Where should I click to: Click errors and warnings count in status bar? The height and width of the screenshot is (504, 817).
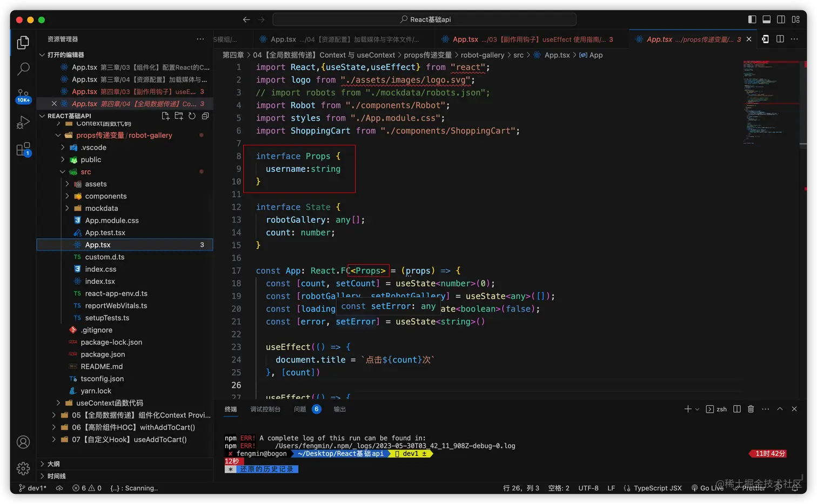[87, 488]
